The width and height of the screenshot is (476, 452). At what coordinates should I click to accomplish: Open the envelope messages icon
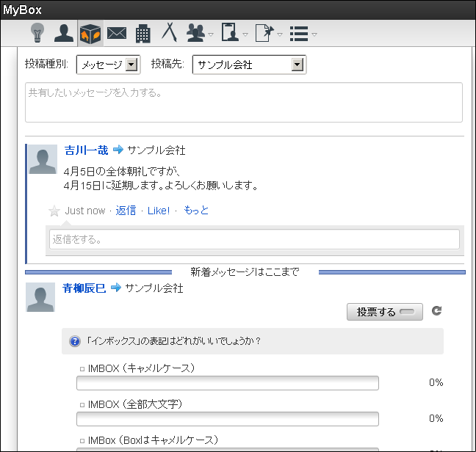[117, 33]
